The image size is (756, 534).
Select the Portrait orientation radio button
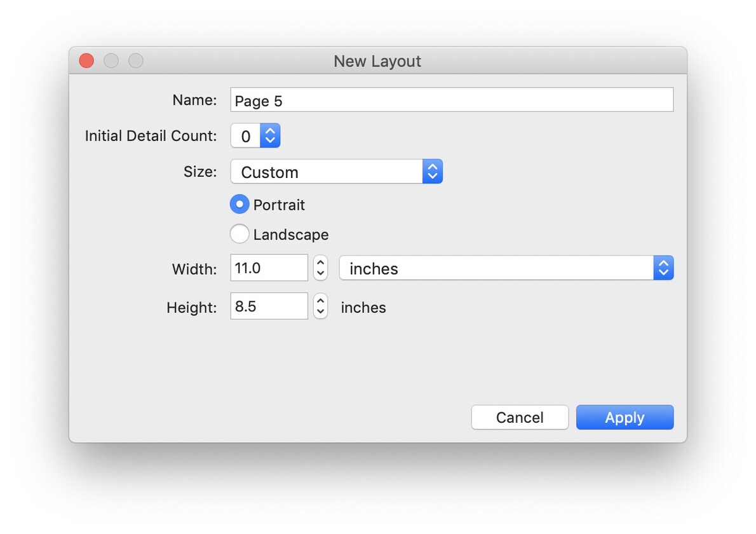[240, 205]
